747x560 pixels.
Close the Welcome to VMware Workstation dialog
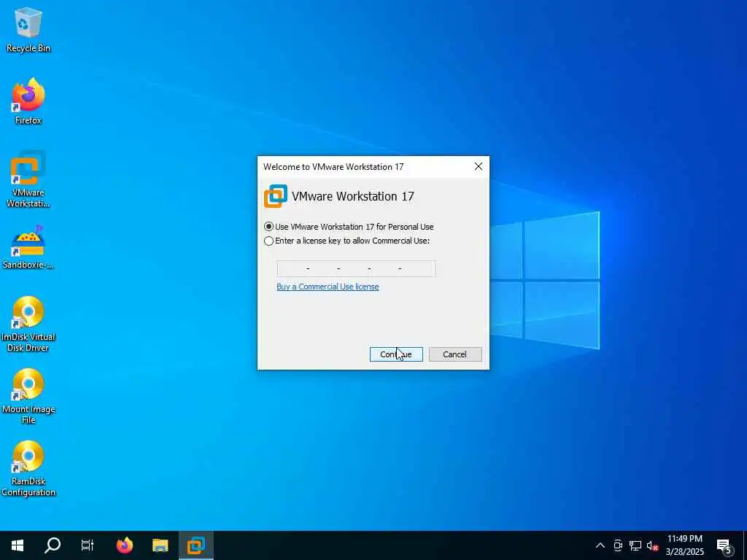pos(479,166)
